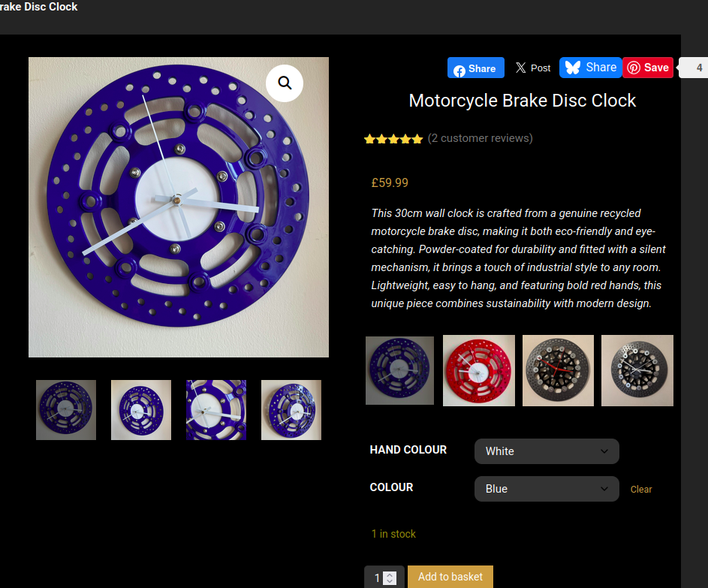Choose the black clock with white hands
The image size is (708, 588).
coord(637,370)
